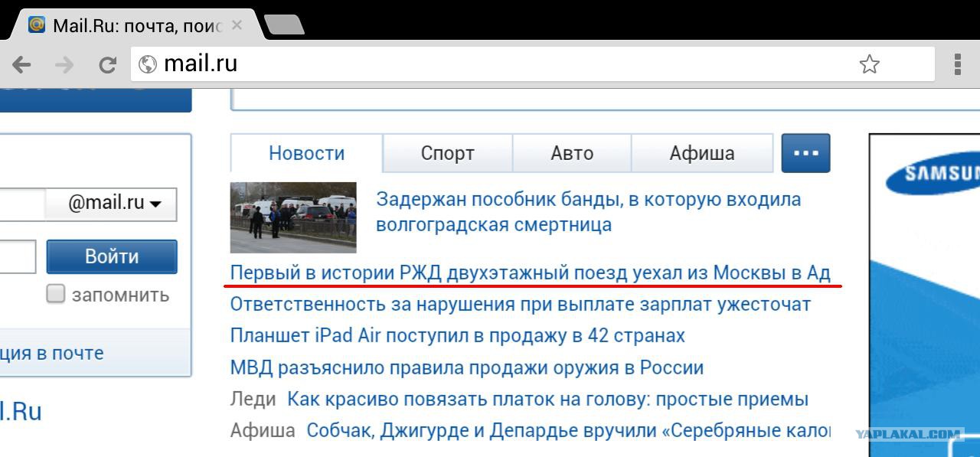This screenshot has width=980, height=457.
Task: Reload the mail.ru page
Action: tap(107, 64)
